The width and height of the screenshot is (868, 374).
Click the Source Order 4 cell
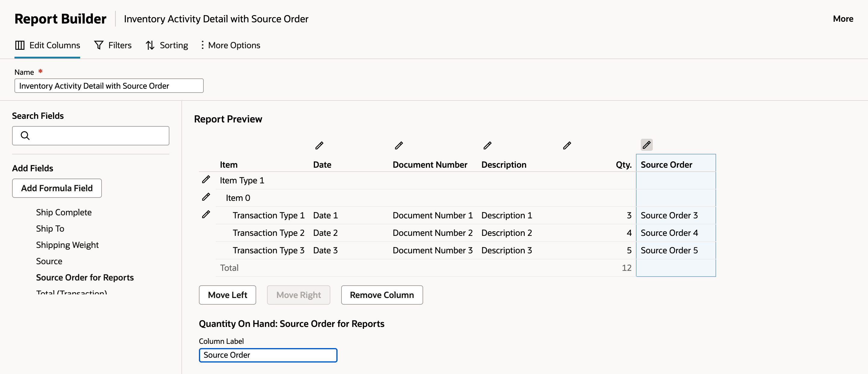[x=669, y=233]
